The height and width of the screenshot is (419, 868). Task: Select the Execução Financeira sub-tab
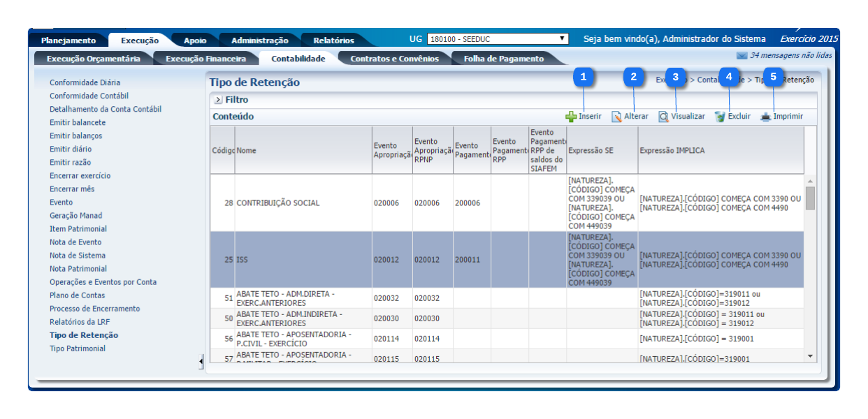click(x=205, y=59)
